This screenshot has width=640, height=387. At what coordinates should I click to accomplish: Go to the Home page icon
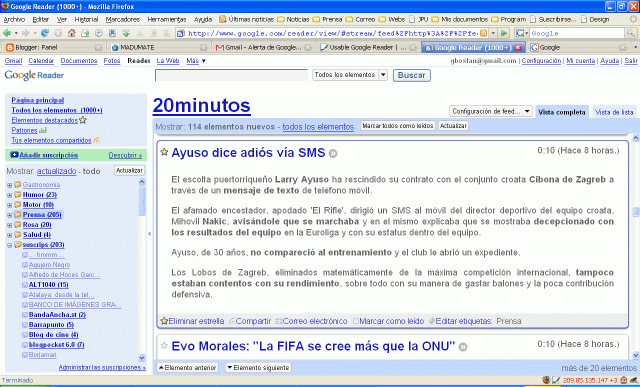coord(72,33)
